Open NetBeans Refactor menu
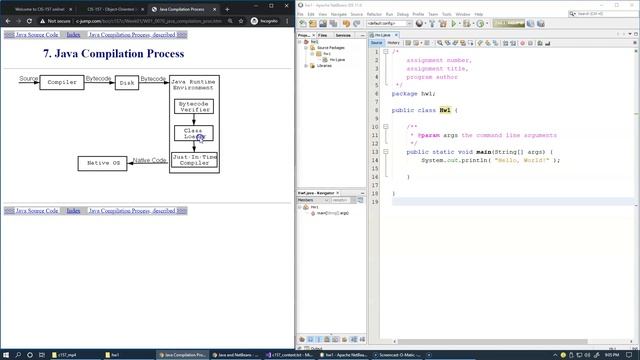Image resolution: width=640 pixels, height=360 pixels. 374,14
